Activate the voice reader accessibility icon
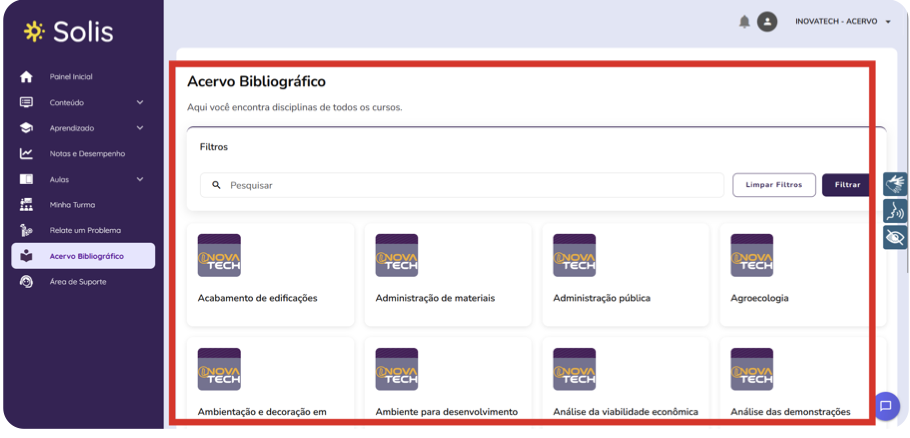 [895, 211]
